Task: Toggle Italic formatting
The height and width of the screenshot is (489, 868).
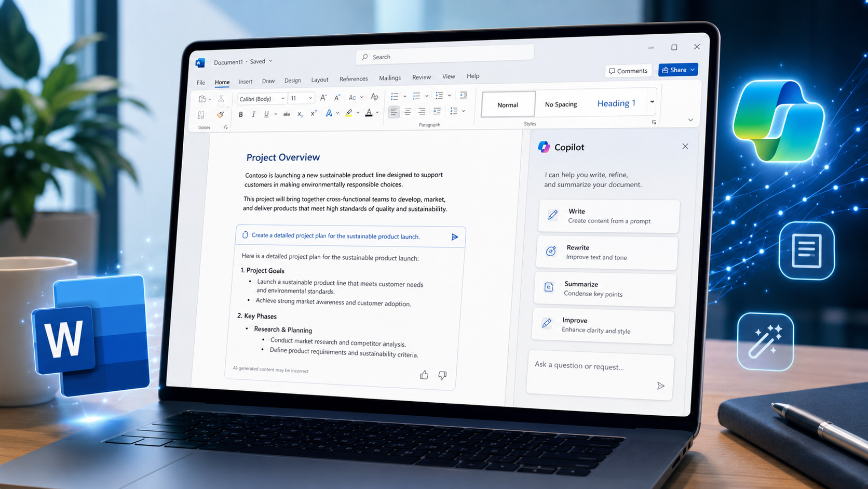Action: point(253,114)
